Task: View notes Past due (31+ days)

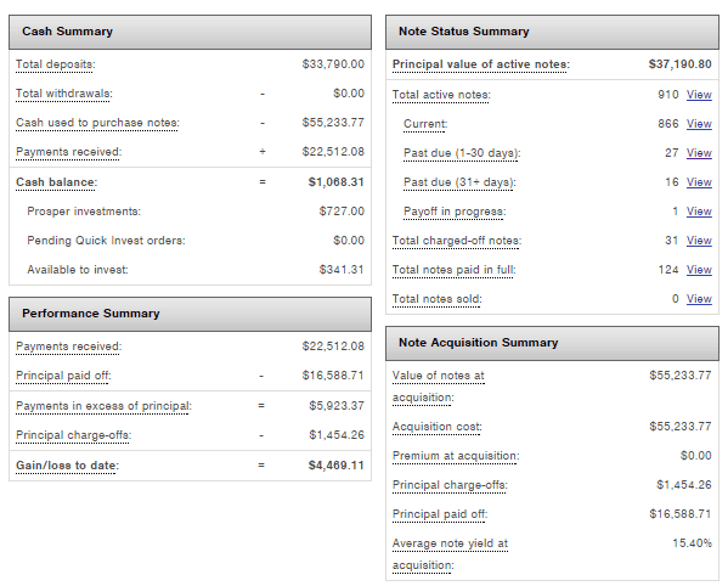Action: (699, 182)
